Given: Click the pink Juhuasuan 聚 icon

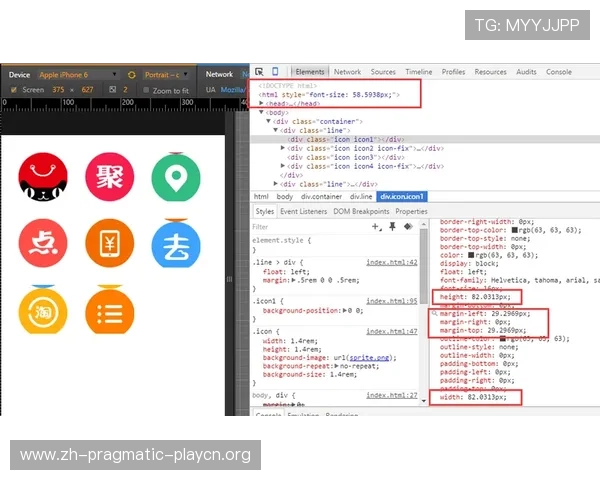Looking at the screenshot, I should tap(109, 176).
